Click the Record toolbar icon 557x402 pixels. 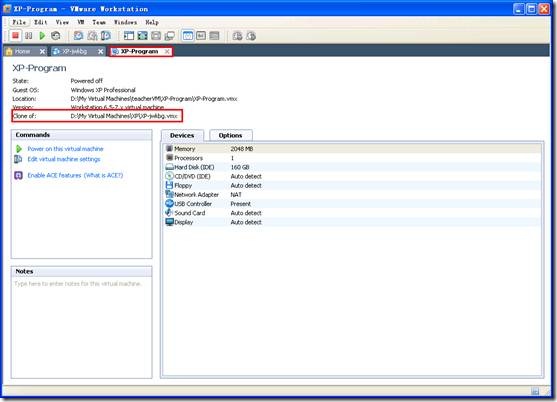[251, 36]
